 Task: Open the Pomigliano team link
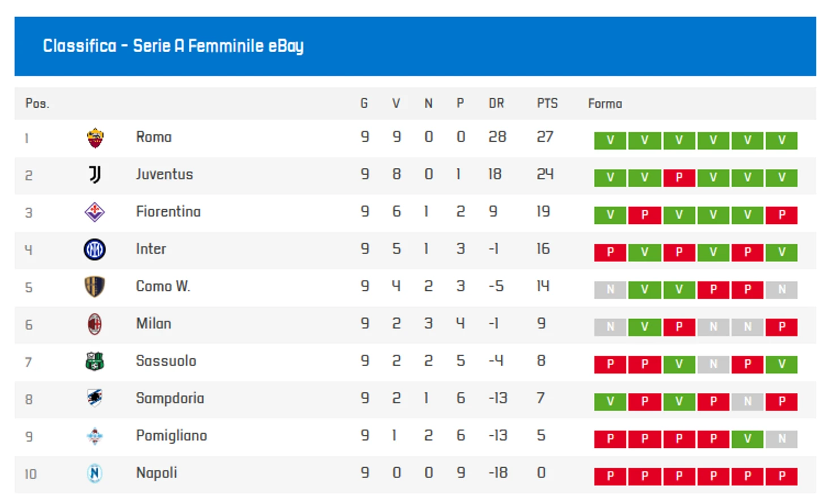[171, 436]
